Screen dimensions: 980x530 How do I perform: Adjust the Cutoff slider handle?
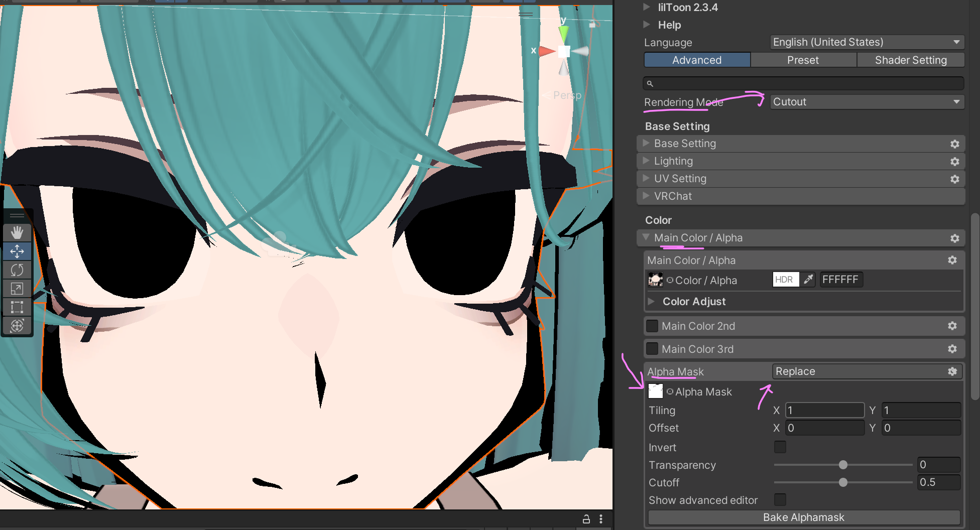tap(843, 482)
